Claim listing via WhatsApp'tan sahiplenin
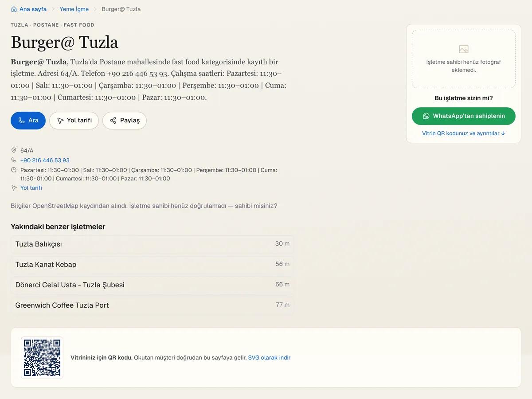 point(464,116)
